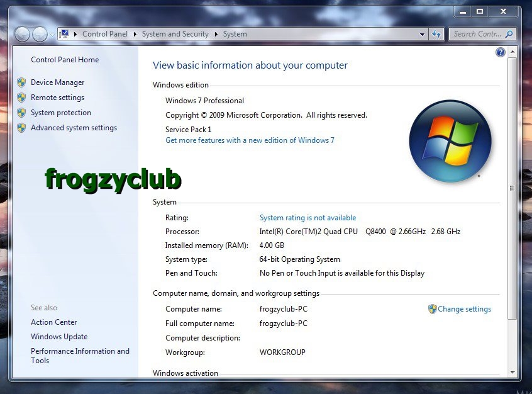The height and width of the screenshot is (394, 532).
Task: Click the Service Pack 1 text
Action: click(188, 130)
